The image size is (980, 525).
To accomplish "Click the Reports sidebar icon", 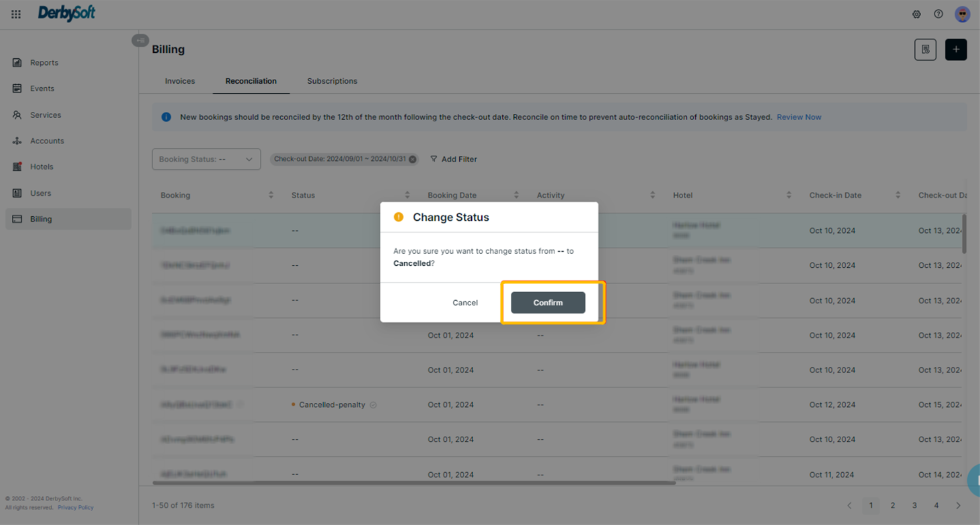I will [17, 62].
